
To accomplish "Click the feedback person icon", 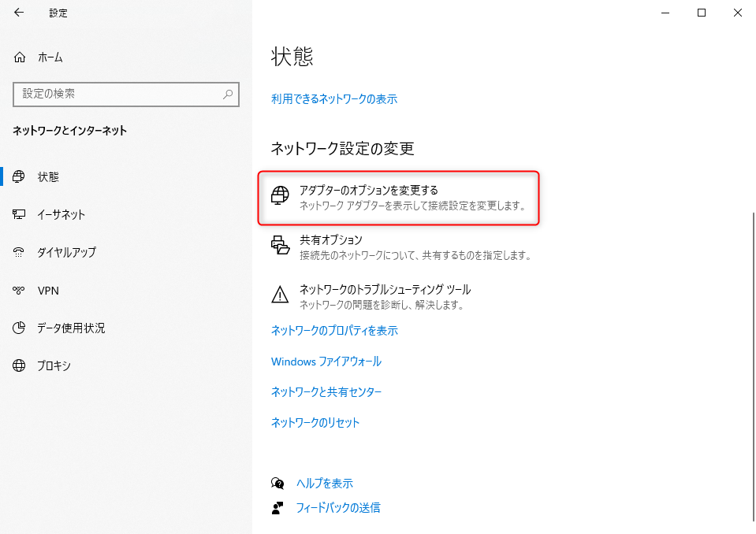I will 277,508.
